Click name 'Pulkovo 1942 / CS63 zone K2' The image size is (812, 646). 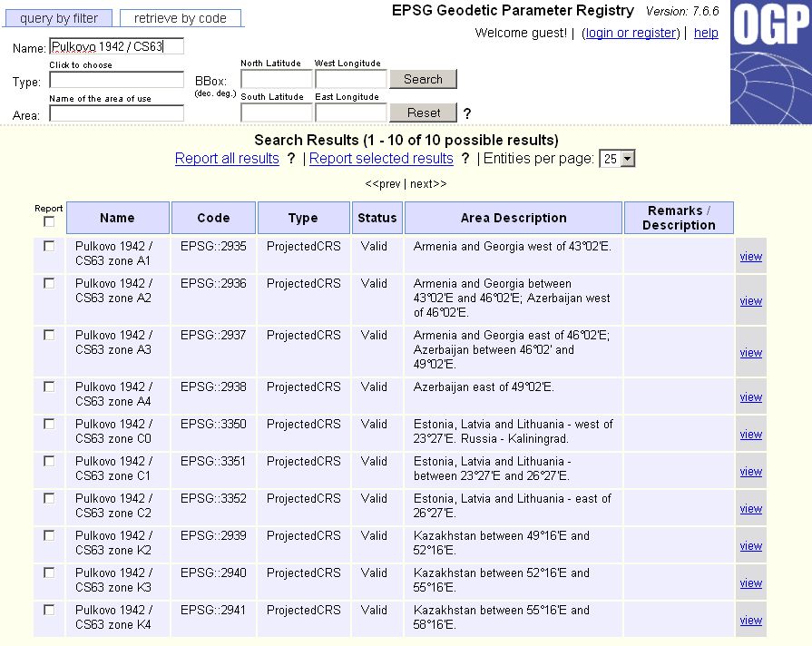tap(114, 543)
